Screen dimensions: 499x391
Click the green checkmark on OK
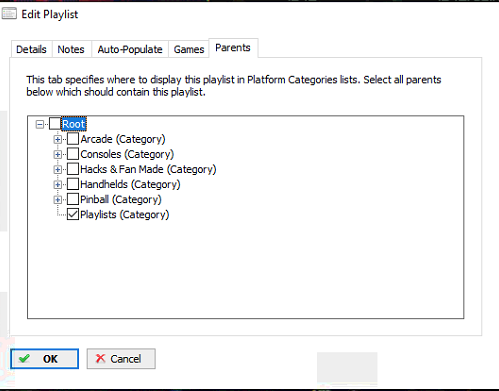click(24, 359)
